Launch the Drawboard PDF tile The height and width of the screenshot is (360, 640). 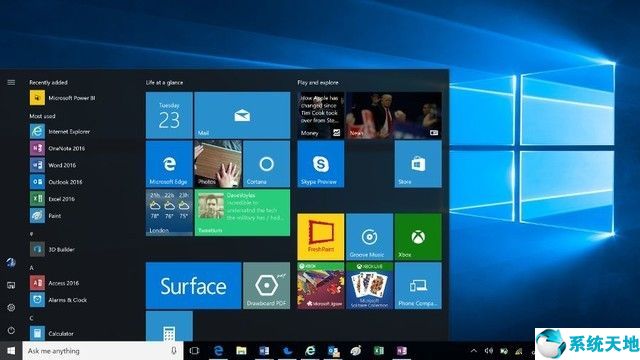[267, 286]
